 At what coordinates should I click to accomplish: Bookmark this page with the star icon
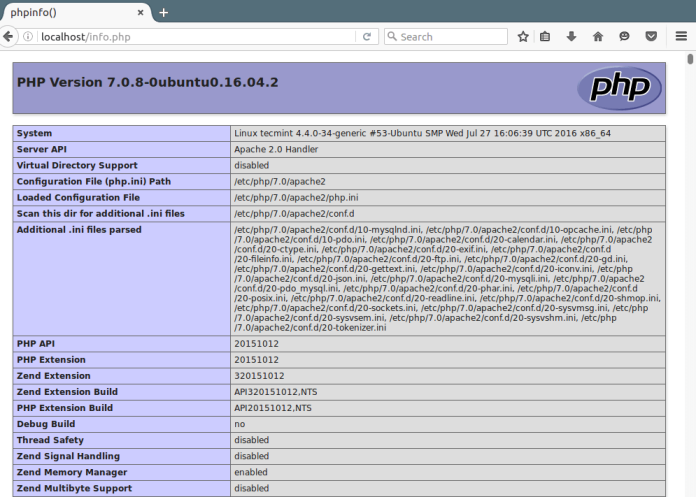tap(523, 36)
